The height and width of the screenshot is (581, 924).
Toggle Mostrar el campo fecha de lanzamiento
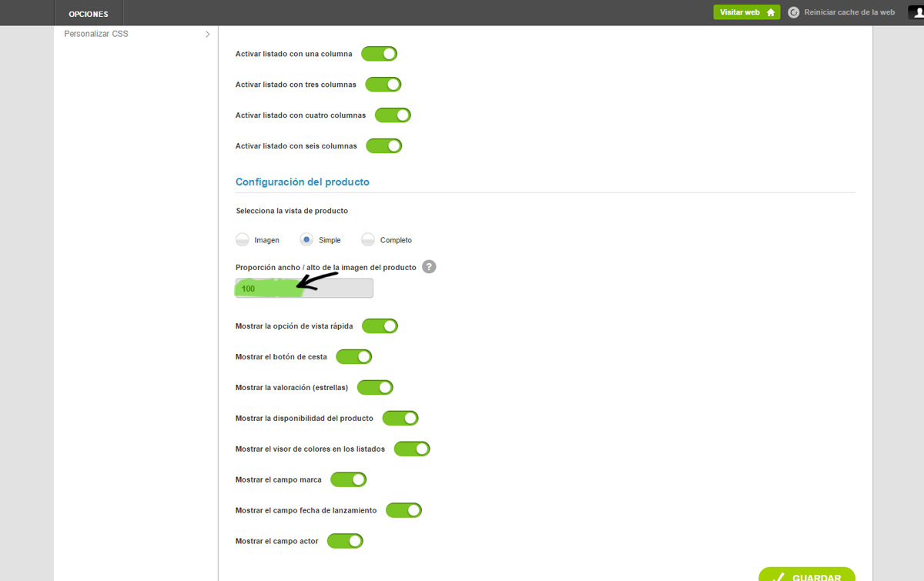coord(404,510)
